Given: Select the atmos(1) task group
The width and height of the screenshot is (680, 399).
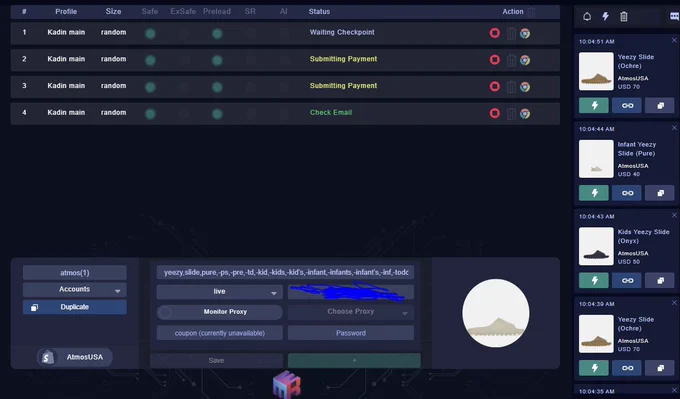Looking at the screenshot, I should coord(75,273).
